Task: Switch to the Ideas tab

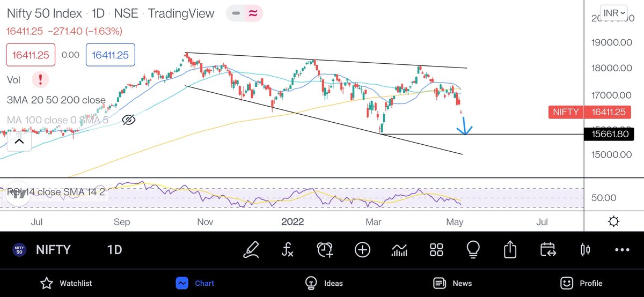Action: [324, 283]
